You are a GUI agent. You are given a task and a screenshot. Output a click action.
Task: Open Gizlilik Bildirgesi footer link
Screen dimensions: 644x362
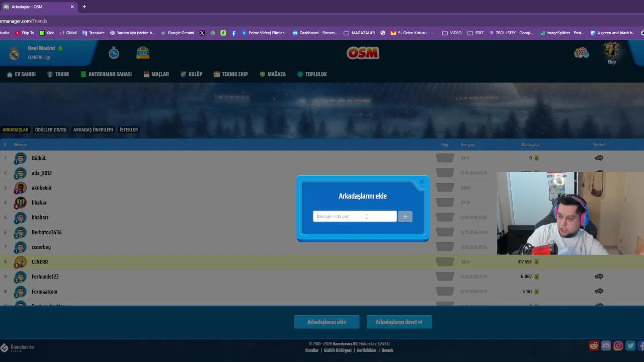[338, 350]
